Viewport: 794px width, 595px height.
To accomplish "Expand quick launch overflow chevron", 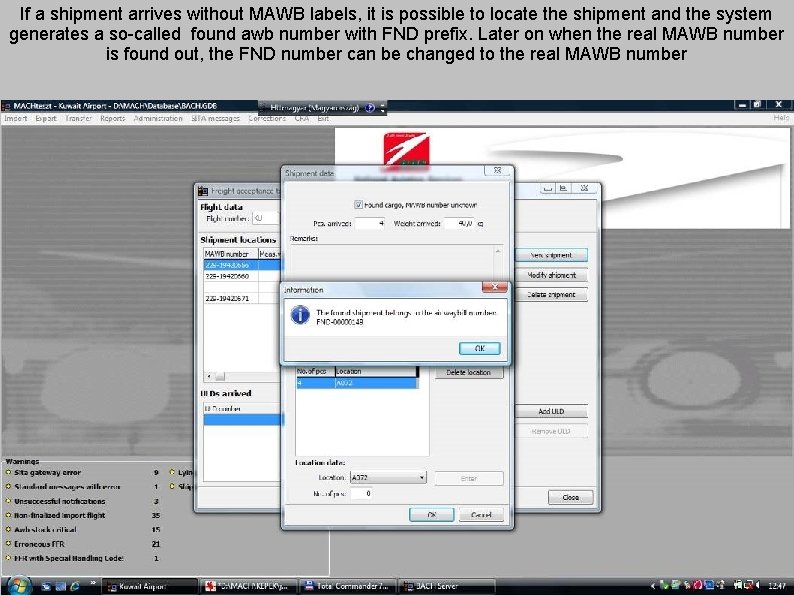I will click(x=93, y=584).
